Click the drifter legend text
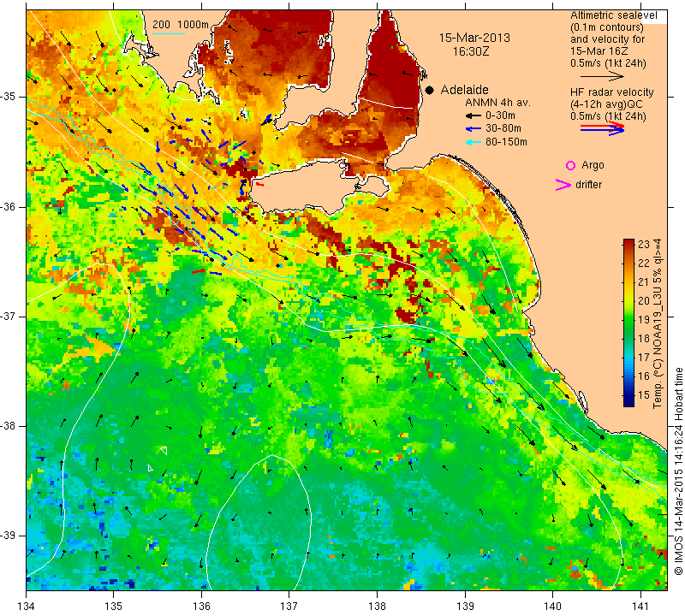685x616 pixels. [588, 185]
